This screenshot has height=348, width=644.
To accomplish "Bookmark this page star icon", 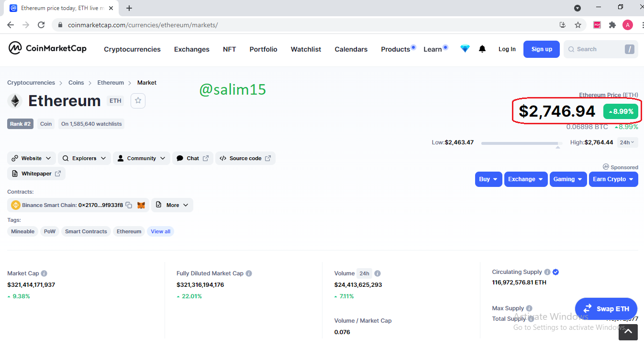I will point(578,25).
